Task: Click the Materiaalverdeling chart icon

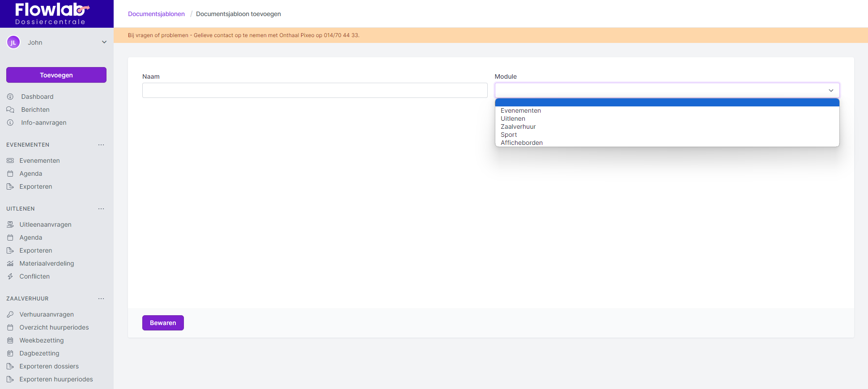Action: pyautogui.click(x=10, y=263)
